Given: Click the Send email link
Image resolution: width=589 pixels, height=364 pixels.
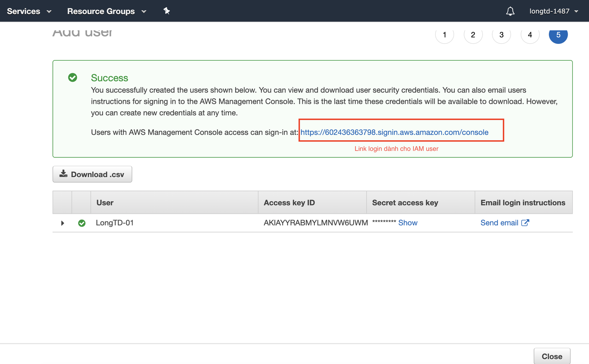Looking at the screenshot, I should [x=499, y=223].
